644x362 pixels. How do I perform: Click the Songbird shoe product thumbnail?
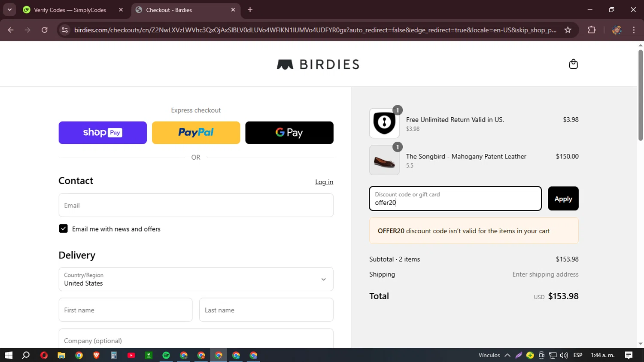[x=384, y=160]
